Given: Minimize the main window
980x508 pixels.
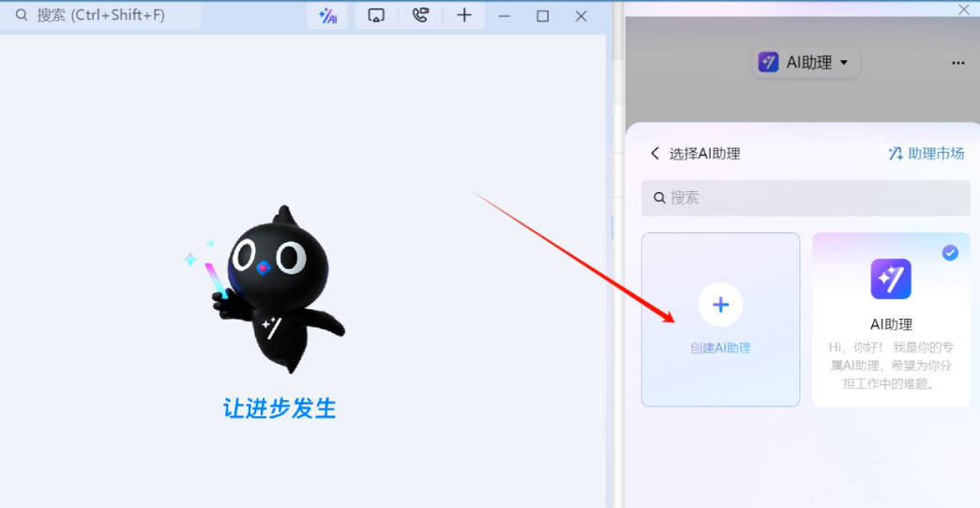Looking at the screenshot, I should 505,16.
